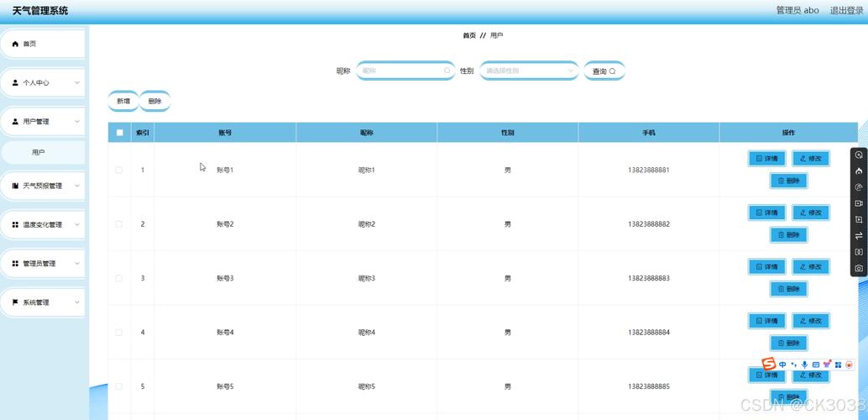
Task: Check the checkbox for row 1
Action: [118, 170]
